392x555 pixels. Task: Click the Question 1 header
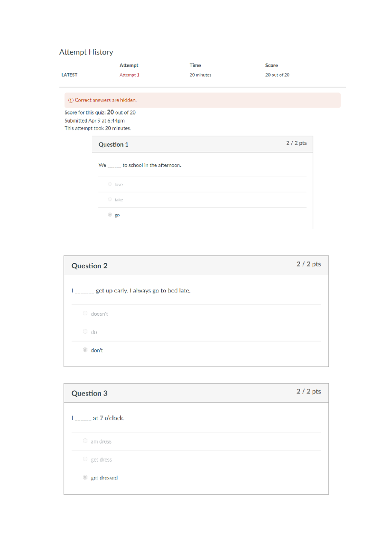114,144
